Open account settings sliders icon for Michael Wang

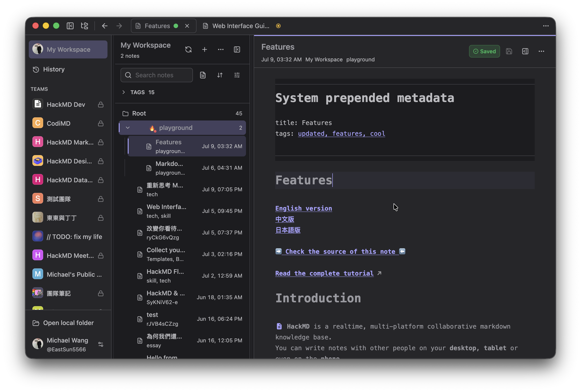pyautogui.click(x=101, y=344)
